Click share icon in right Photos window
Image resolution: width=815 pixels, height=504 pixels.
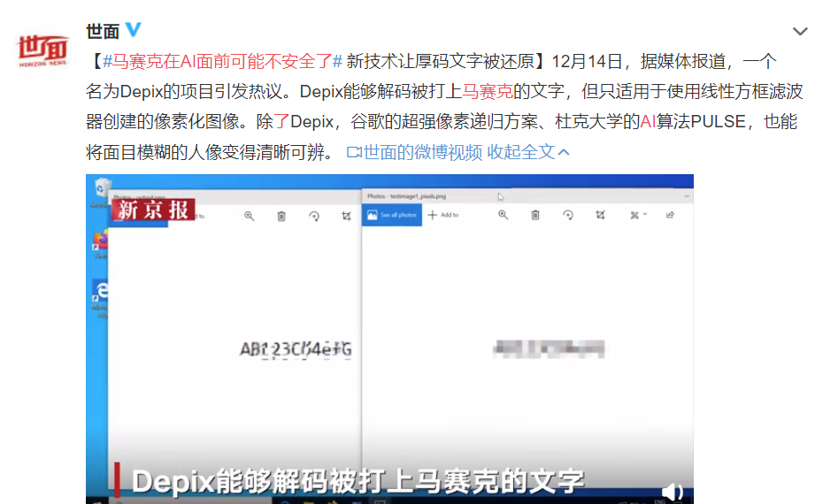(670, 215)
